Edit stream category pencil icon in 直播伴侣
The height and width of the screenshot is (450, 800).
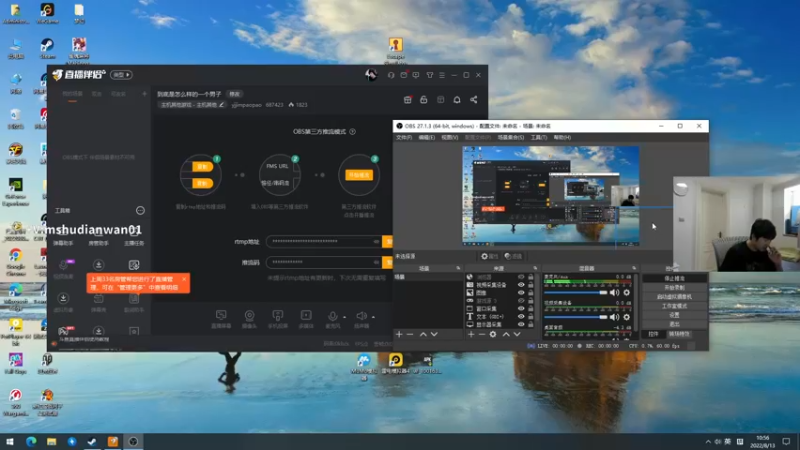(221, 105)
